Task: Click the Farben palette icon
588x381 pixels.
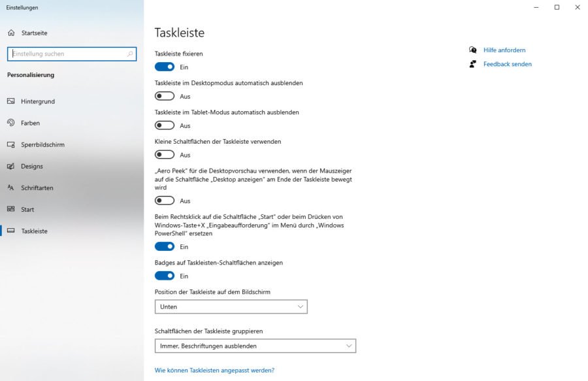Action: (10, 123)
